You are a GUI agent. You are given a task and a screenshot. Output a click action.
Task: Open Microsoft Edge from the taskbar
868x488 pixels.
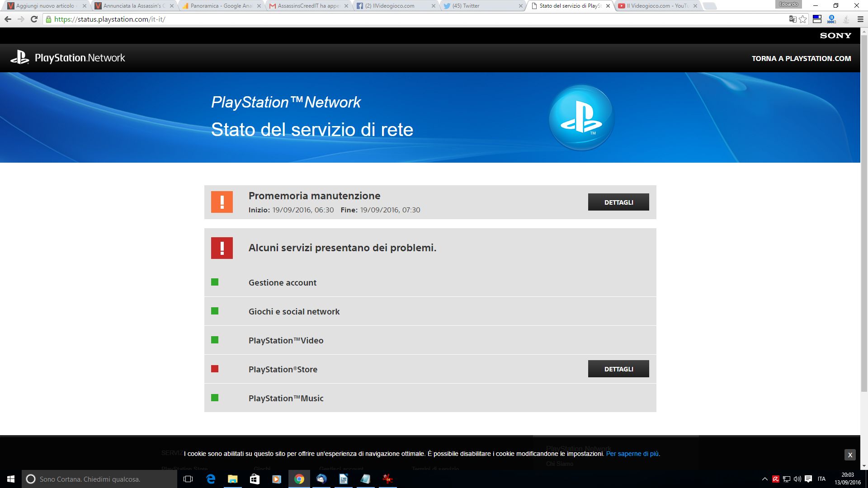211,479
